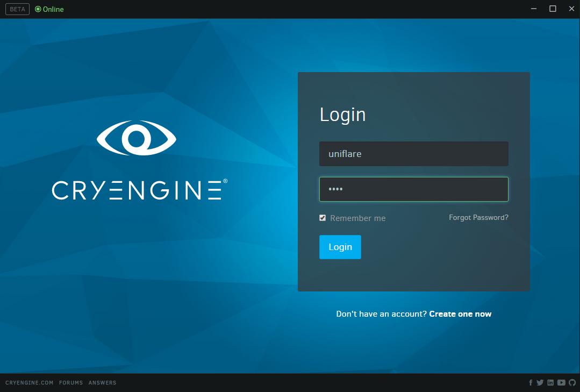Uncheck the Remember me checkbox
This screenshot has width=580, height=392.
(x=323, y=218)
